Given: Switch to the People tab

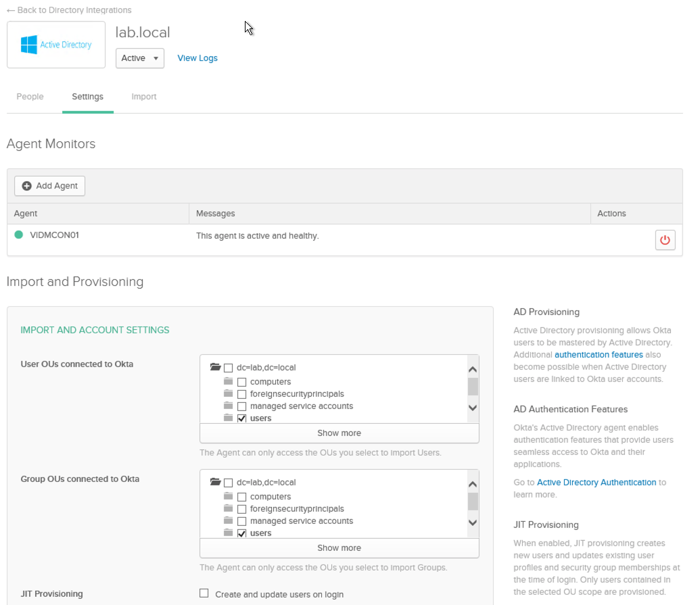Looking at the screenshot, I should pyautogui.click(x=30, y=97).
